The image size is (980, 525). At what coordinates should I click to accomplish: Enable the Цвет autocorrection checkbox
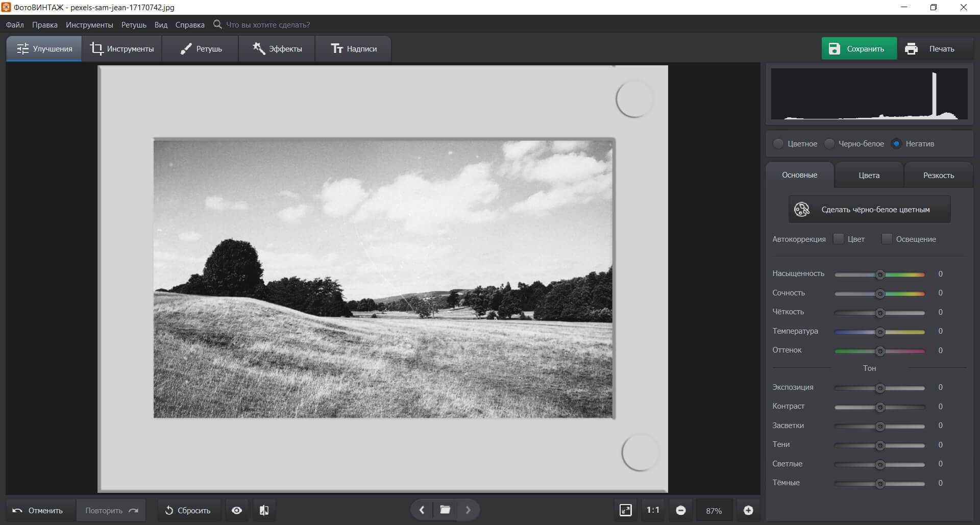[839, 239]
